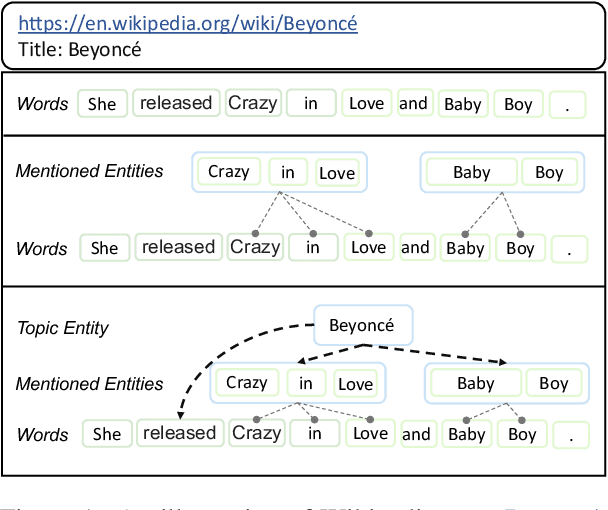Select "Boy" entity box in the middle panel
Viewport: 608px width, 510px height.
coord(549,172)
